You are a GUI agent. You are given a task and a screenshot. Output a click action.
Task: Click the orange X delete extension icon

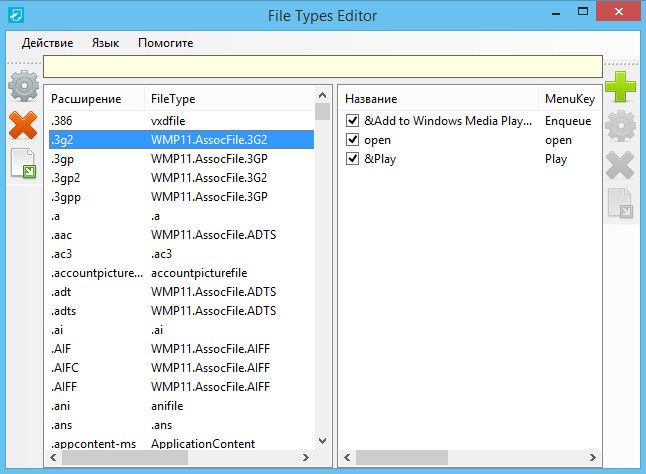pyautogui.click(x=23, y=125)
